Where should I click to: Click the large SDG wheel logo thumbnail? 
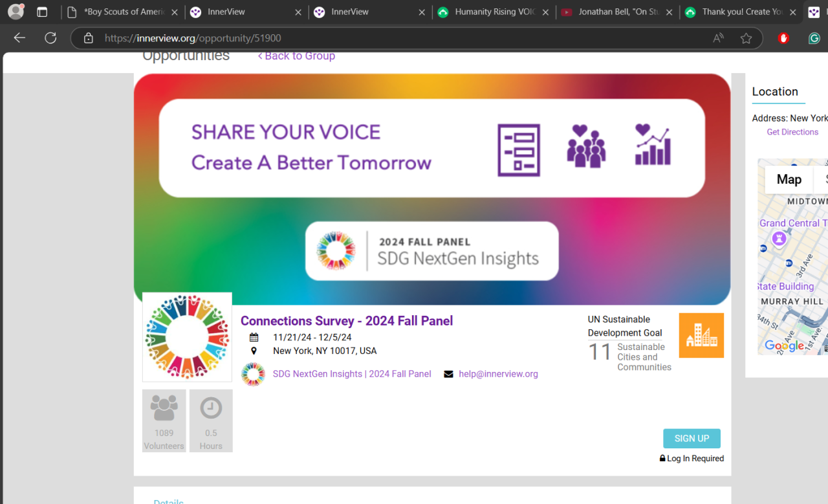[187, 336]
